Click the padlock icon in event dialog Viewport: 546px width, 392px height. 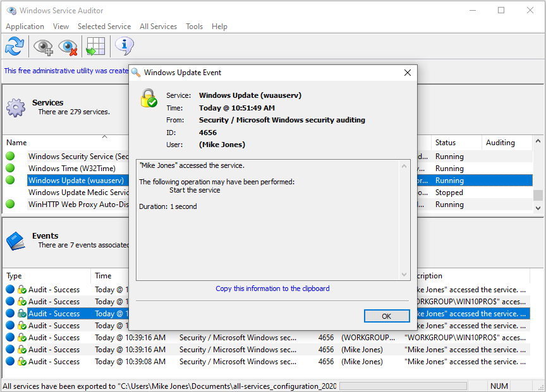149,98
